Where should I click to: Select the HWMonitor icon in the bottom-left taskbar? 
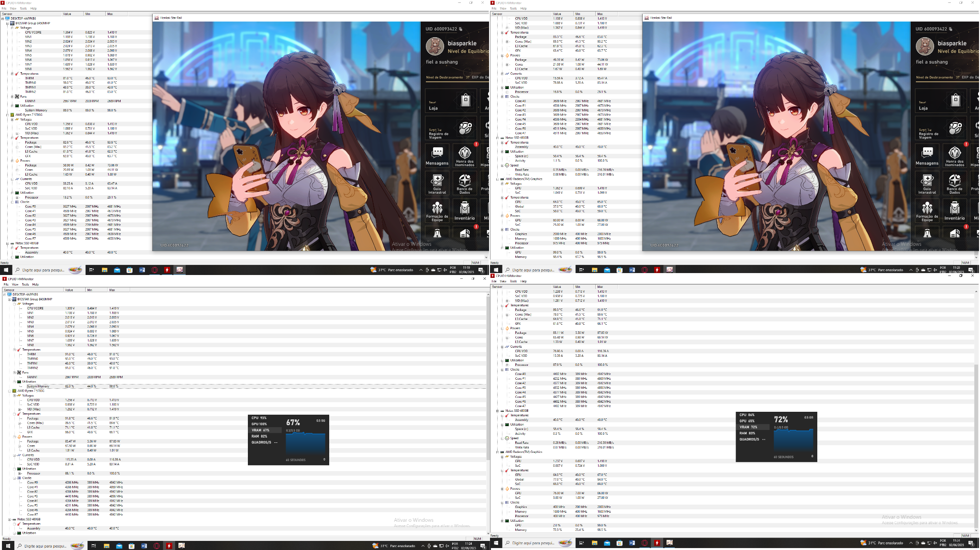[169, 546]
